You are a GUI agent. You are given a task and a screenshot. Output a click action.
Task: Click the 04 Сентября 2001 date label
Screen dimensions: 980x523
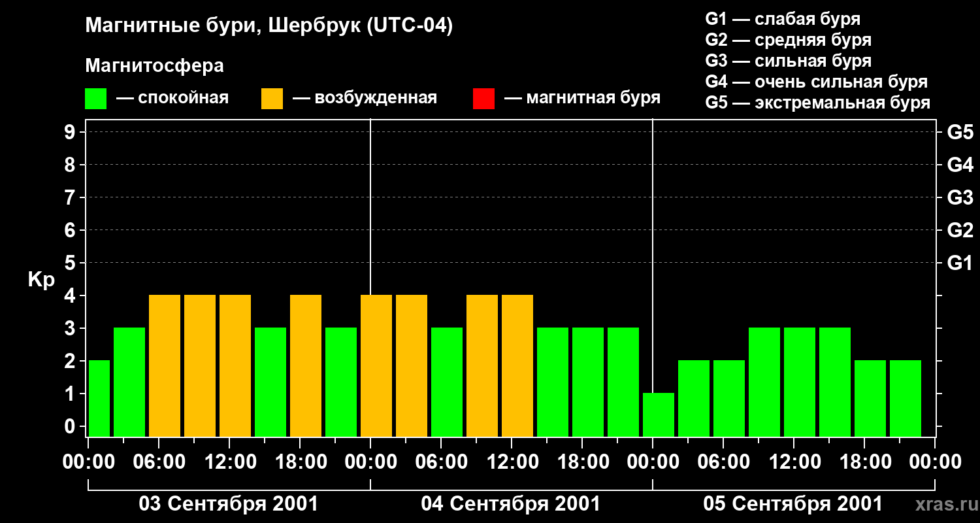coord(511,504)
